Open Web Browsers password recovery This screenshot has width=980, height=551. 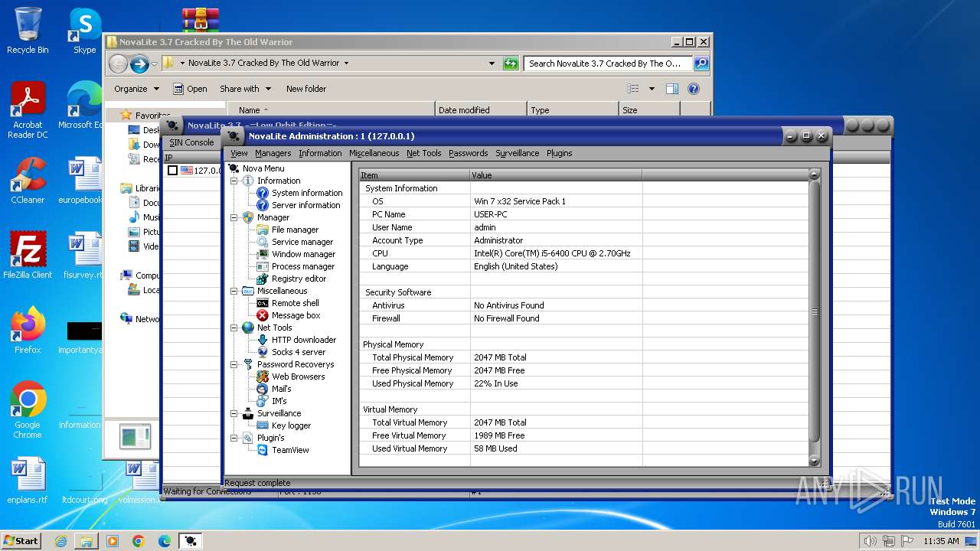point(298,377)
